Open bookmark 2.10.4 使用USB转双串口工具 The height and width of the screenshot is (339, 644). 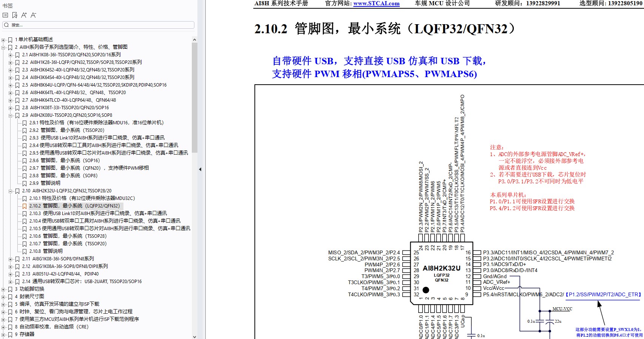click(105, 221)
